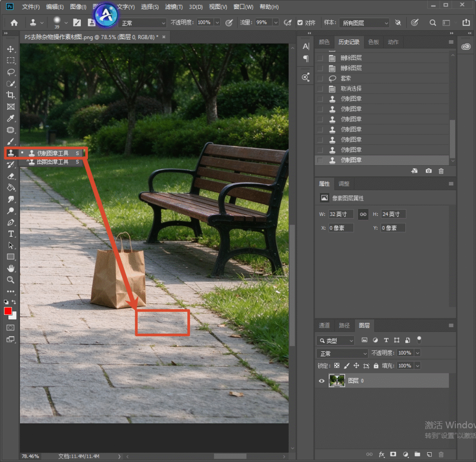Select the Crop tool

tap(11, 95)
